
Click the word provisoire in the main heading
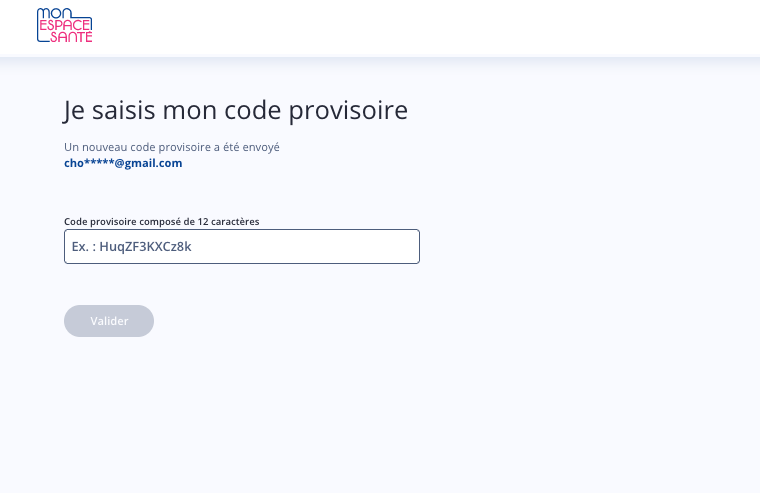click(348, 111)
